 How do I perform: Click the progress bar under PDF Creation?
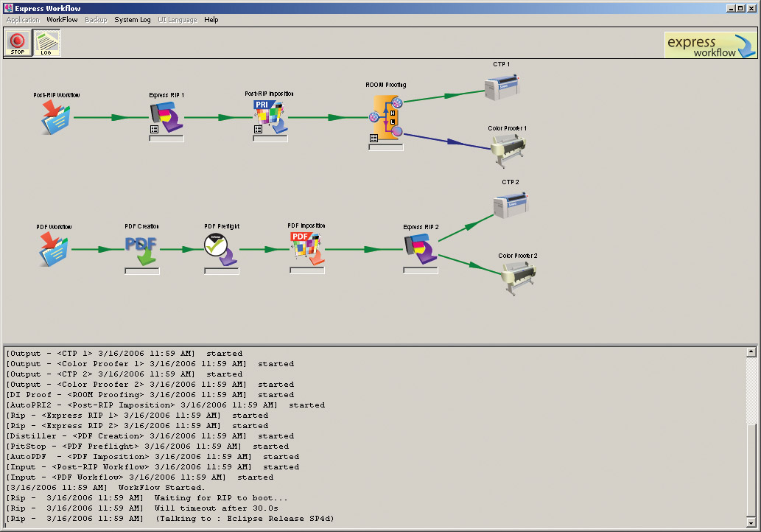(141, 271)
